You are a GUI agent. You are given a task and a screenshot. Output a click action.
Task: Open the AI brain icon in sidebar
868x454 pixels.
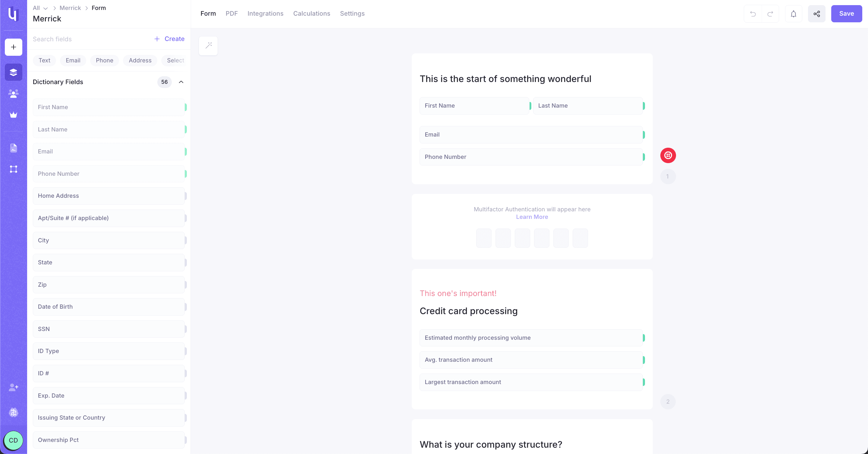tap(13, 412)
